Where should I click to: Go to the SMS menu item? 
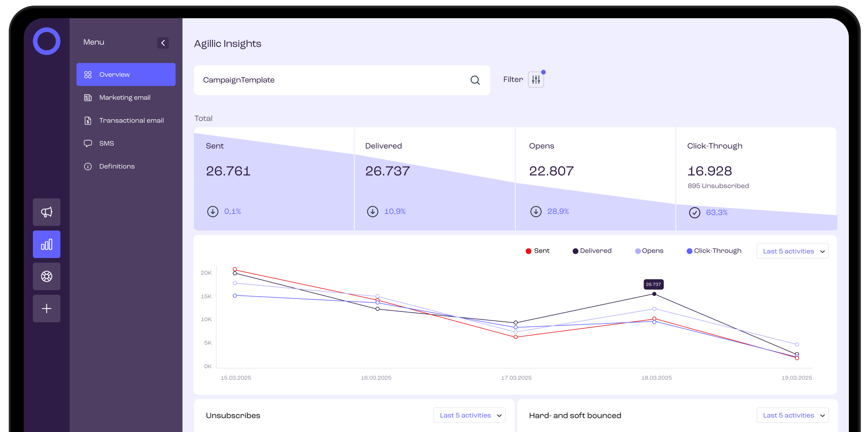click(x=106, y=144)
